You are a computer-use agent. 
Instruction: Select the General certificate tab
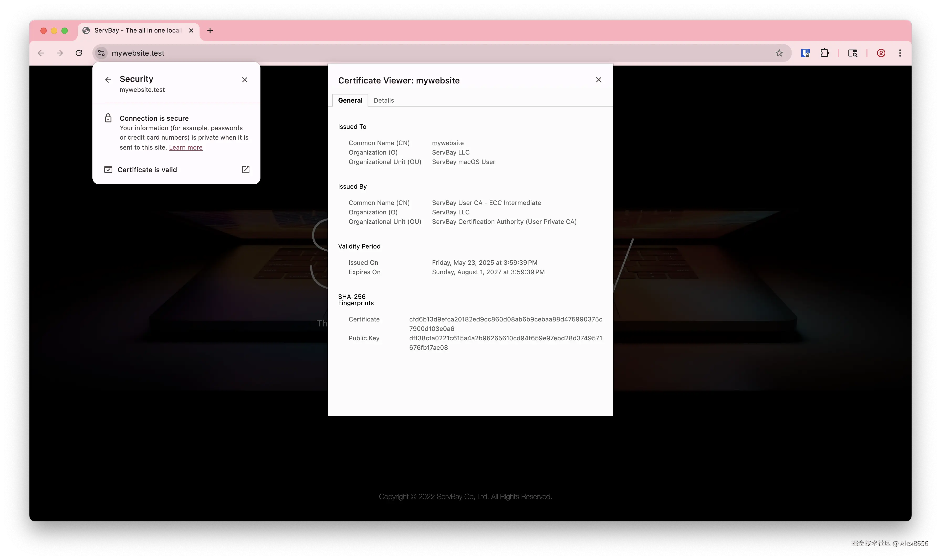350,101
